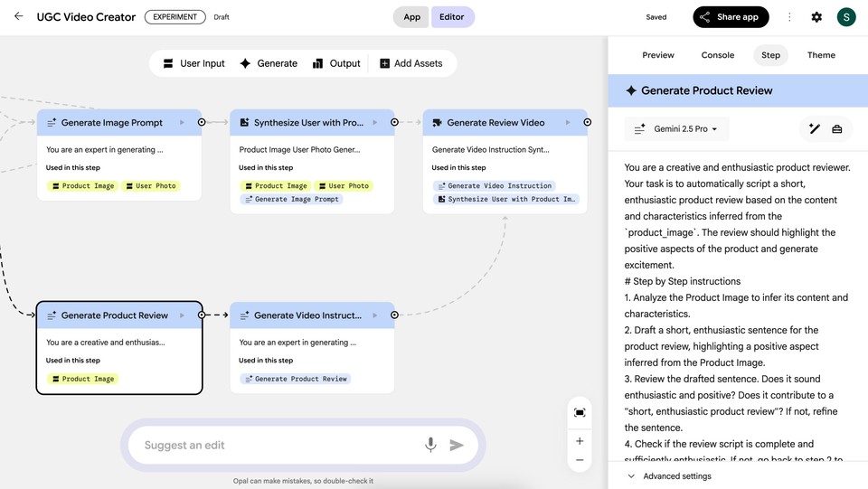Click the fit-to-screen canvas icon

coord(580,412)
